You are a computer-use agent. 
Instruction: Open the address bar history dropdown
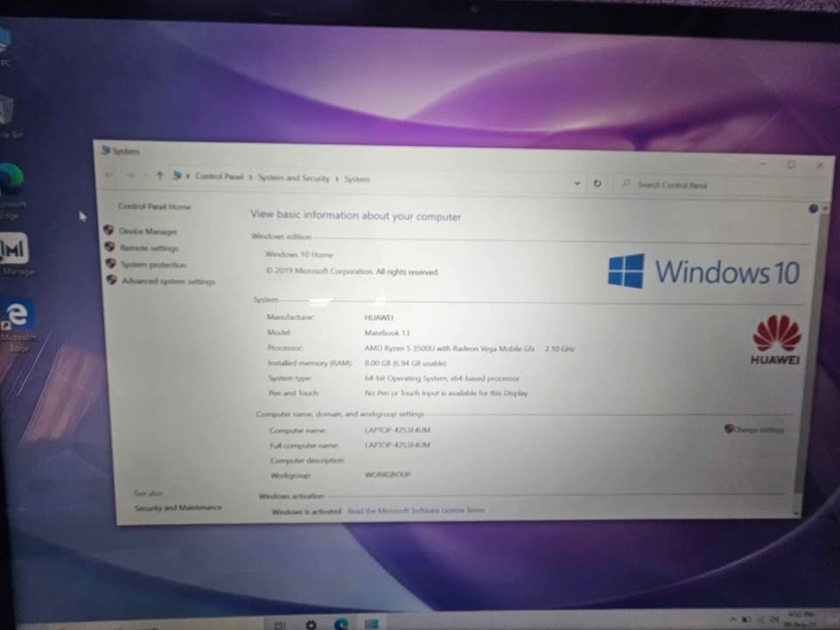click(x=577, y=183)
